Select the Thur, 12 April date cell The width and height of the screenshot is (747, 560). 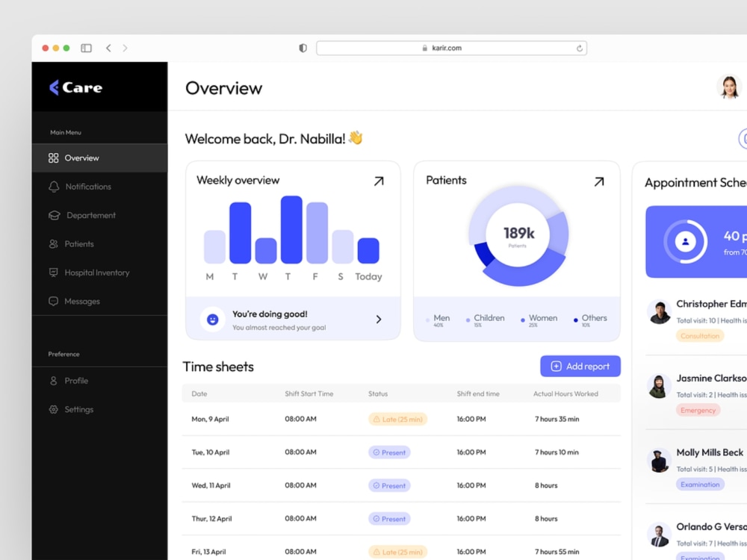point(211,519)
